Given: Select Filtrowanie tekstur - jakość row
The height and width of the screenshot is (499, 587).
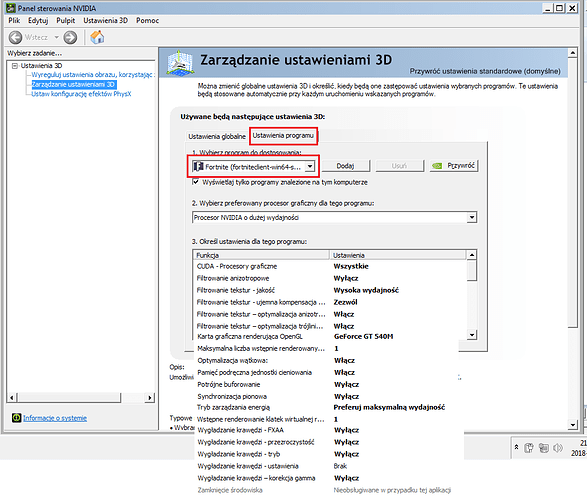Looking at the screenshot, I should click(x=329, y=290).
